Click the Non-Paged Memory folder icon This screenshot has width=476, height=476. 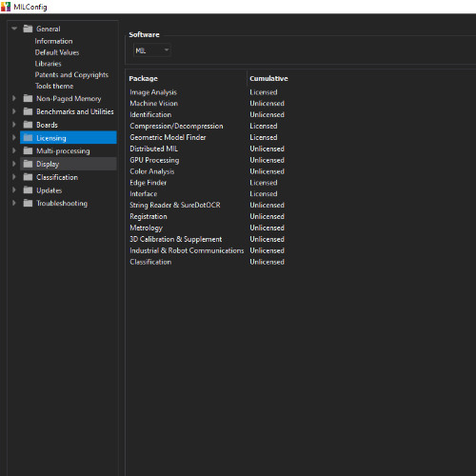28,98
